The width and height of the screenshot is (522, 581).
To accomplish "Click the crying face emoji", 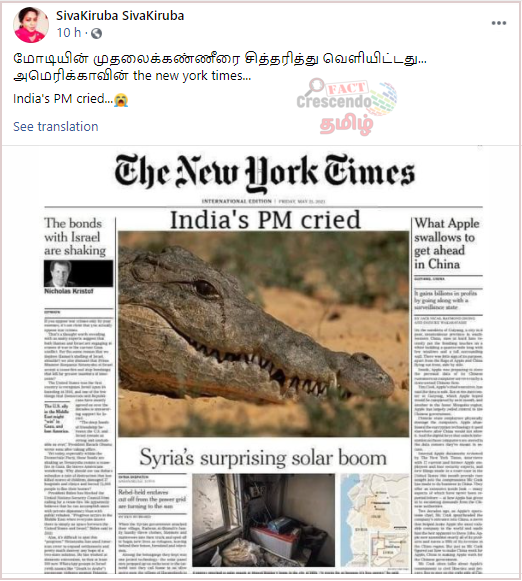I will (121, 100).
